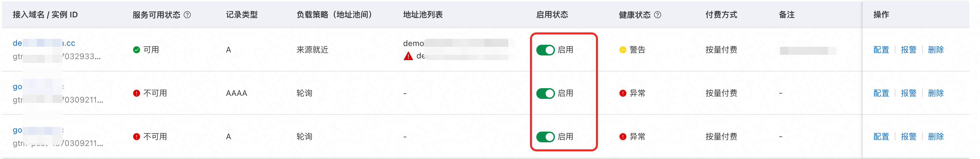Turn off 启用 switch in the last row
The height and width of the screenshot is (159, 980).
(545, 137)
